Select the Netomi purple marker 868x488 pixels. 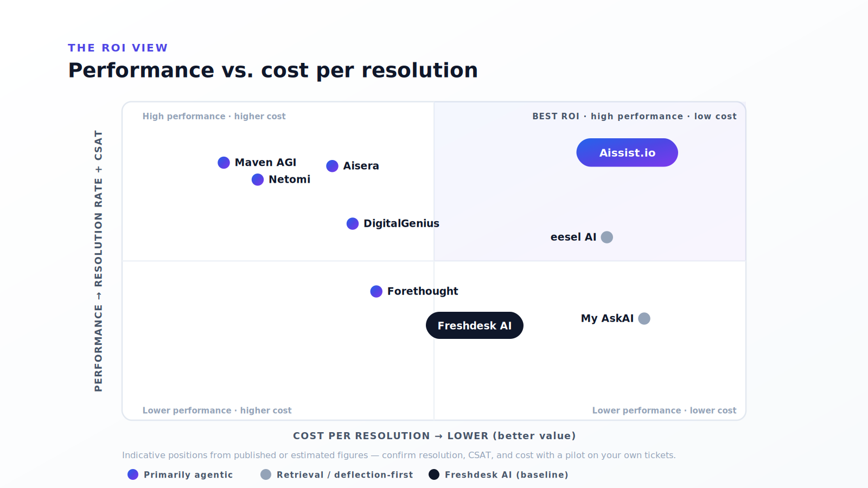pos(258,179)
